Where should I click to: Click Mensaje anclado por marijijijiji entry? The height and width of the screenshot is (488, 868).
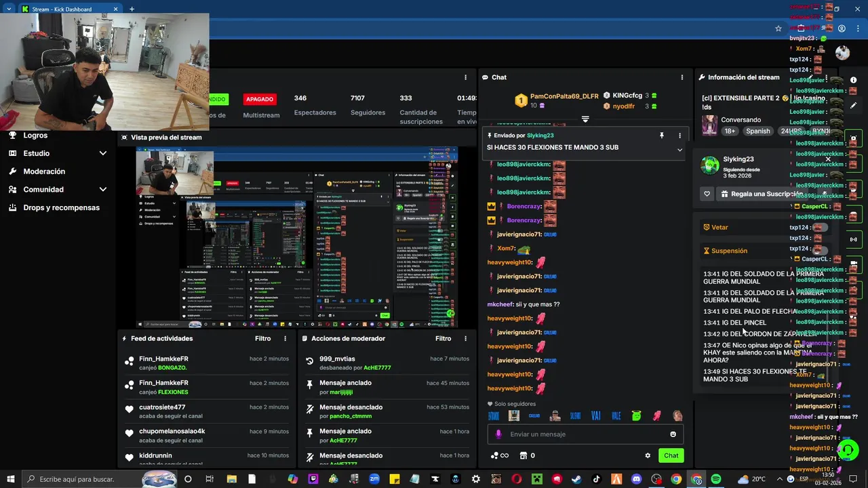click(387, 387)
